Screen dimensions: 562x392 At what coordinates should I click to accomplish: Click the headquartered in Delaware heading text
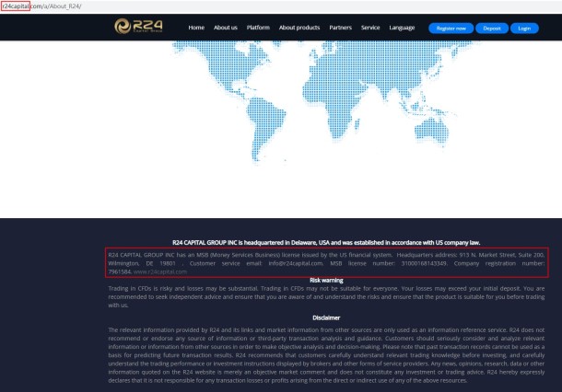click(x=326, y=243)
